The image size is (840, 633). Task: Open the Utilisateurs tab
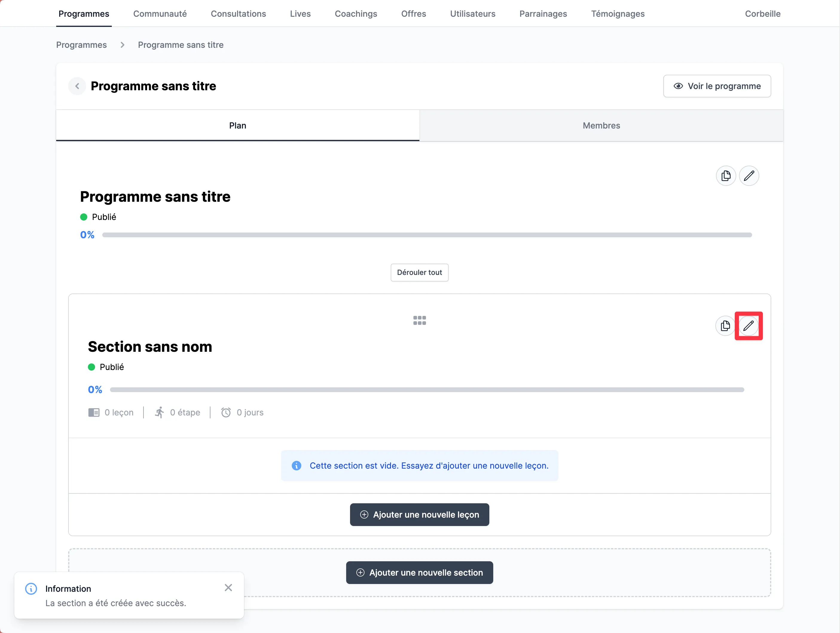[473, 14]
